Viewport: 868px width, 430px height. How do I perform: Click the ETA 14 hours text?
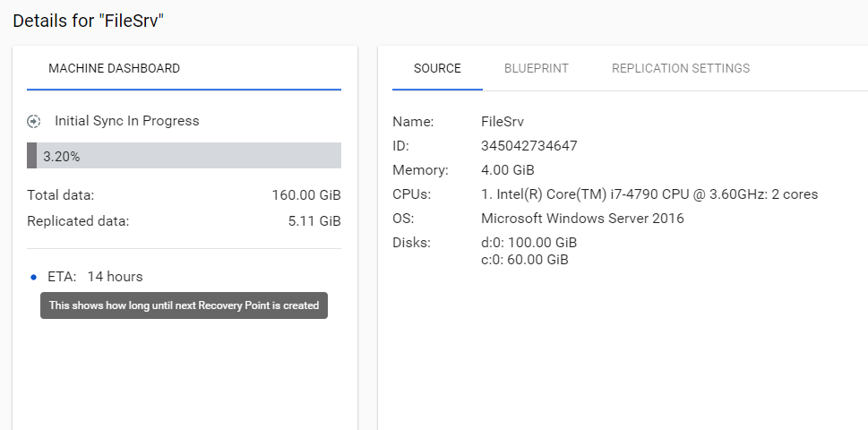click(x=95, y=277)
